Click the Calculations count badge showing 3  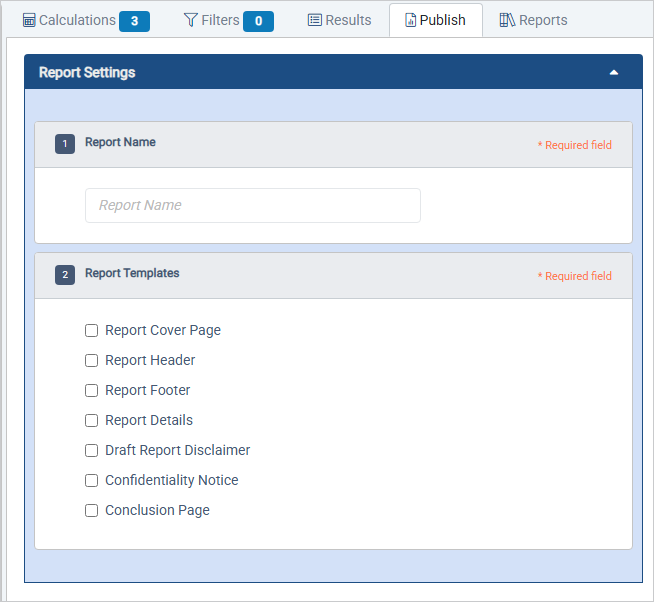(134, 21)
